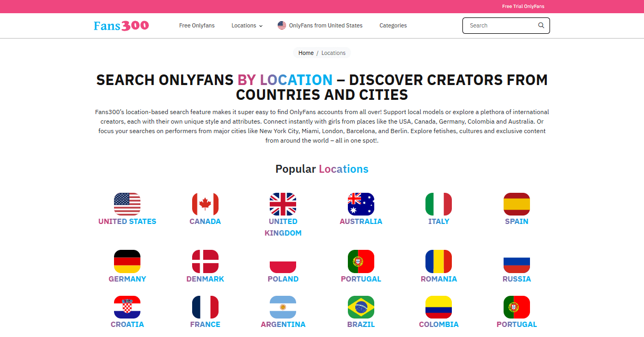This screenshot has width=644, height=337.
Task: Open the RUSSIA location link
Action: point(517,279)
